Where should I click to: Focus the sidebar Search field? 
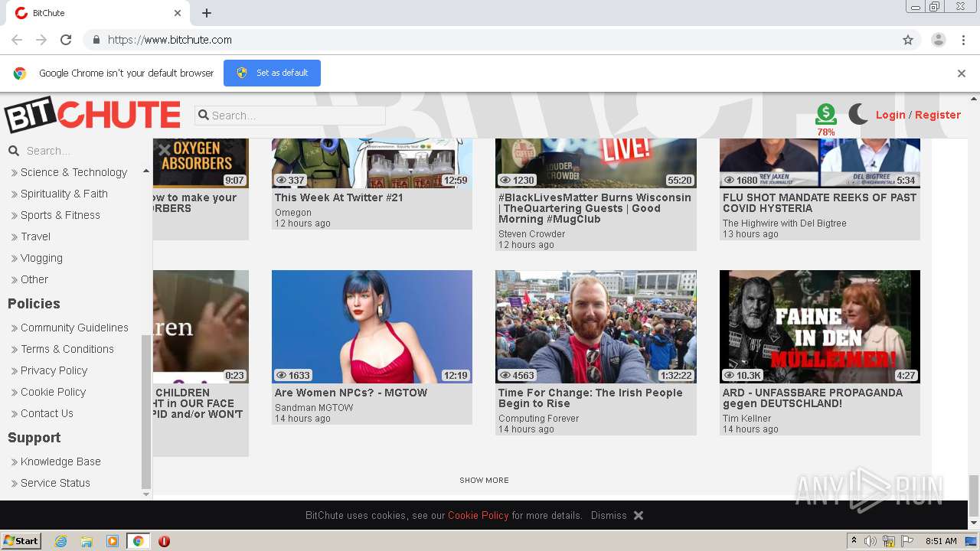click(77, 151)
